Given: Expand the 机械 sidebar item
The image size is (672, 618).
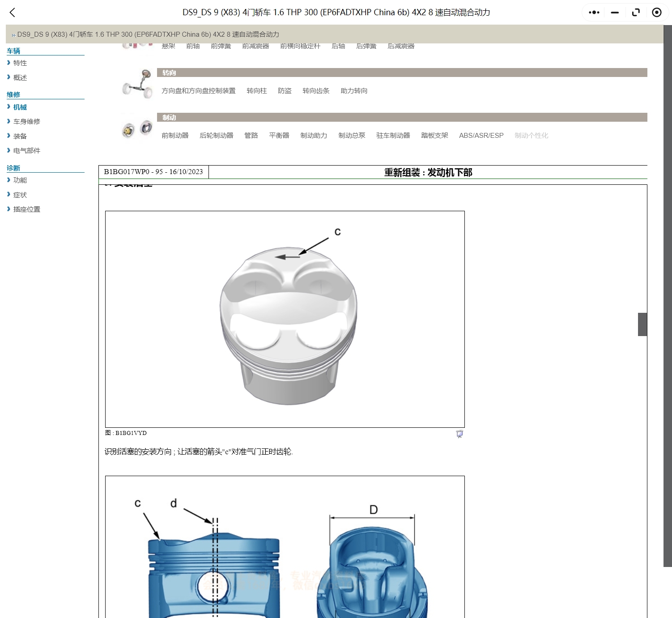Looking at the screenshot, I should click(x=20, y=107).
